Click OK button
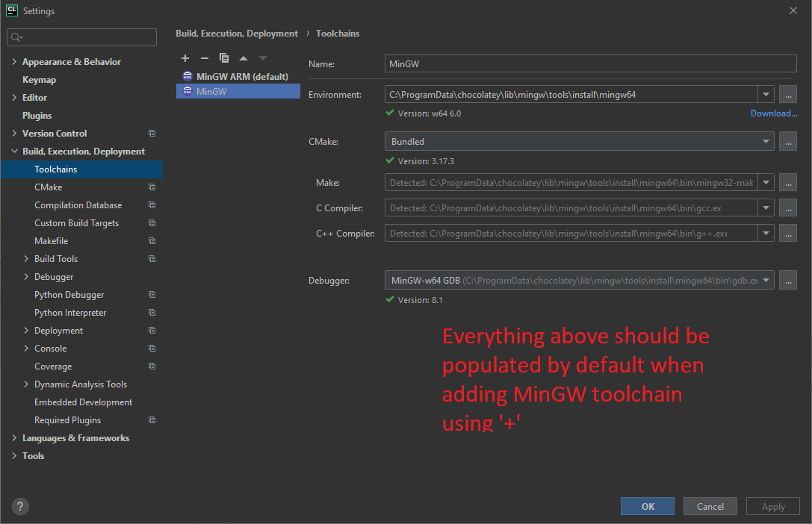 [648, 506]
